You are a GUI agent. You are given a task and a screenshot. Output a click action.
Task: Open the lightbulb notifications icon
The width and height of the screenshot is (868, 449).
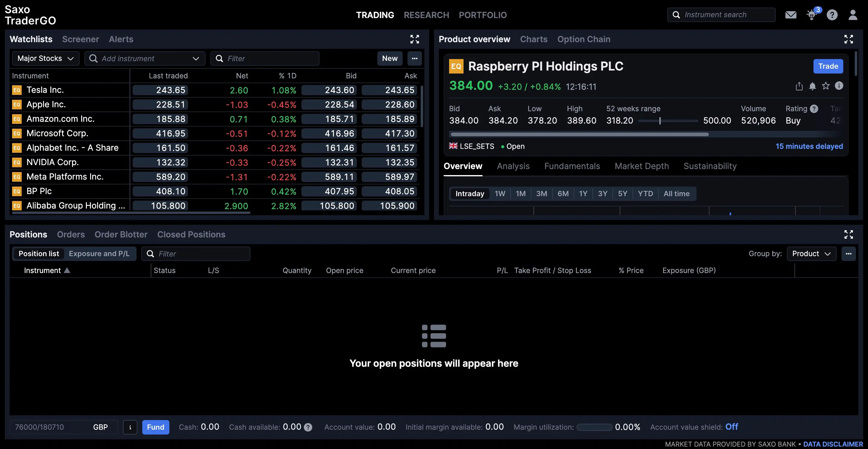pos(811,15)
